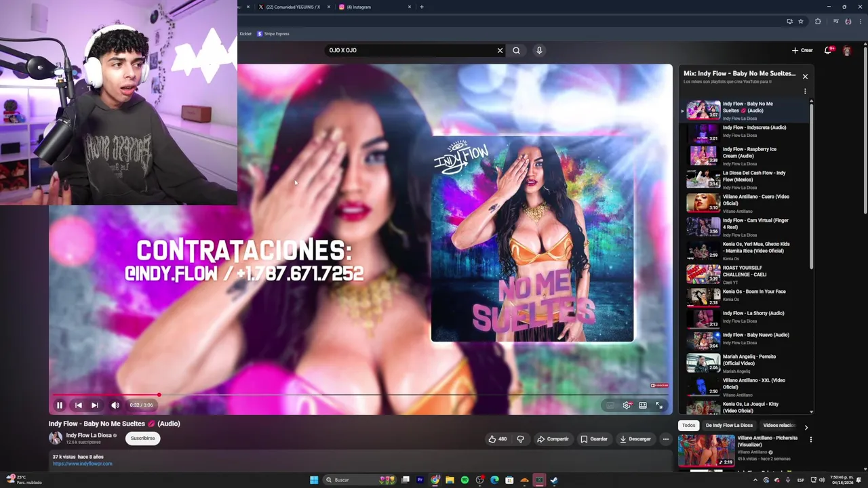The height and width of the screenshot is (488, 868).
Task: Select the Videos relacionados chip
Action: (x=778, y=426)
